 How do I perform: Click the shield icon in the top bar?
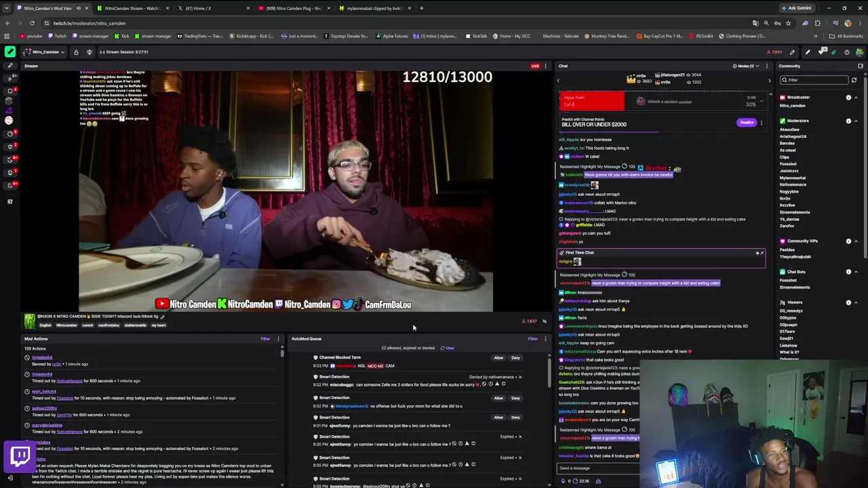click(x=88, y=52)
